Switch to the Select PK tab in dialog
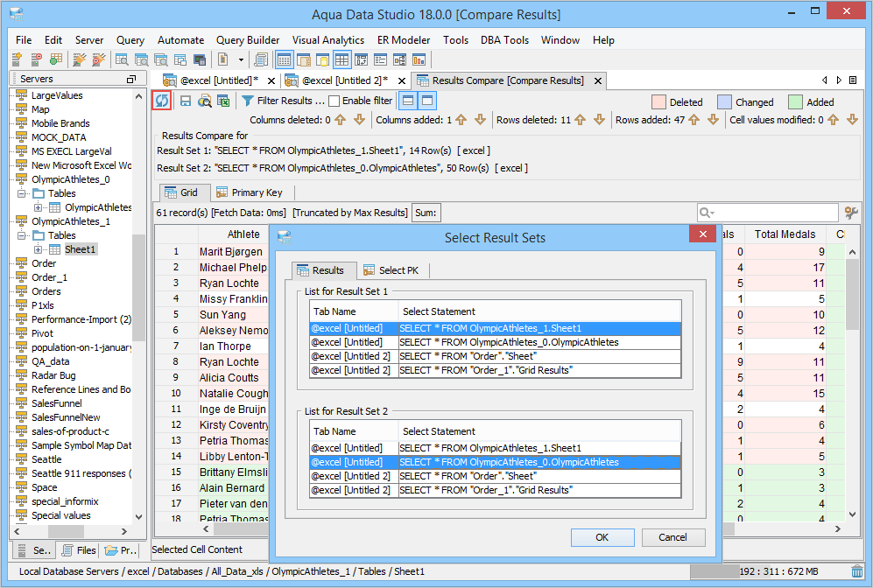Image resolution: width=873 pixels, height=588 pixels. coord(391,270)
